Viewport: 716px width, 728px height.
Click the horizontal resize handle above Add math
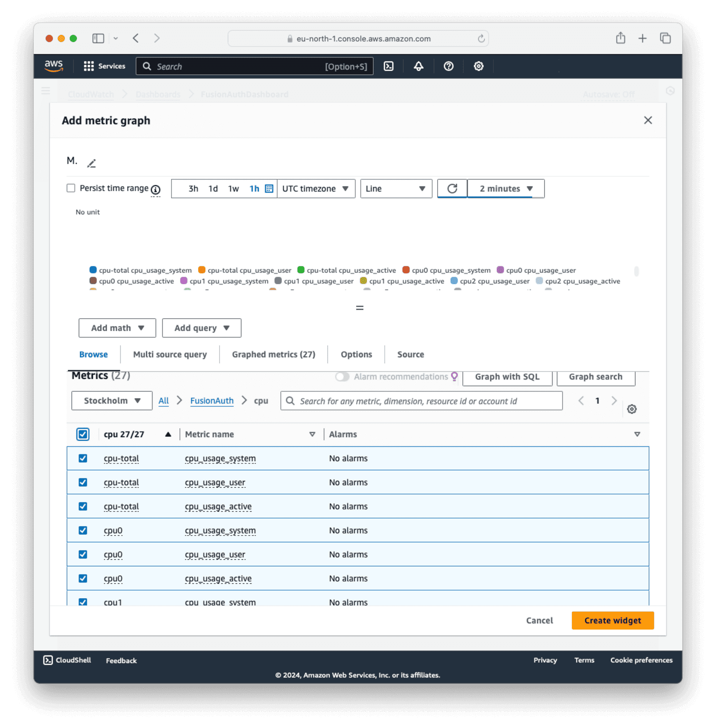point(359,308)
